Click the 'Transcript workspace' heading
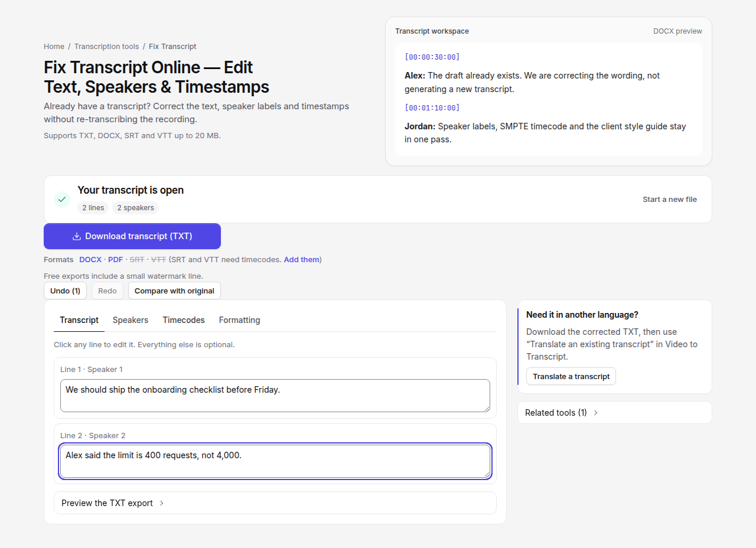This screenshot has height=548, width=756. pyautogui.click(x=432, y=31)
